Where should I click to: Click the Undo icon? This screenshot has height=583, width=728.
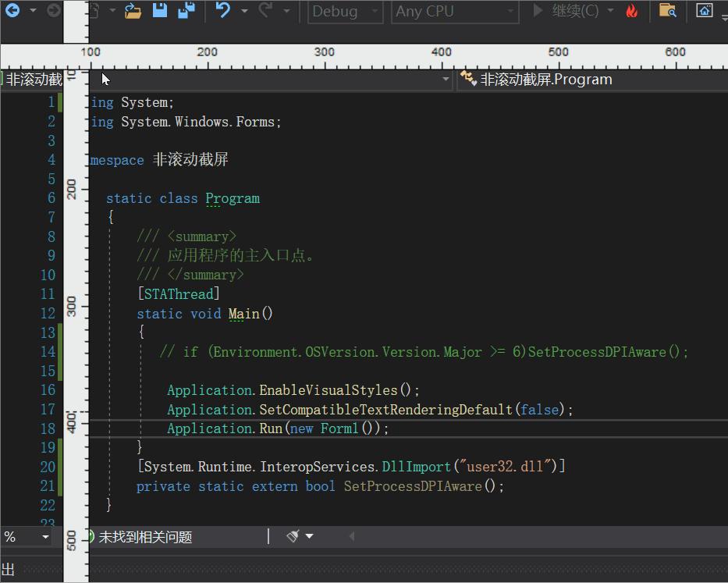(x=223, y=11)
